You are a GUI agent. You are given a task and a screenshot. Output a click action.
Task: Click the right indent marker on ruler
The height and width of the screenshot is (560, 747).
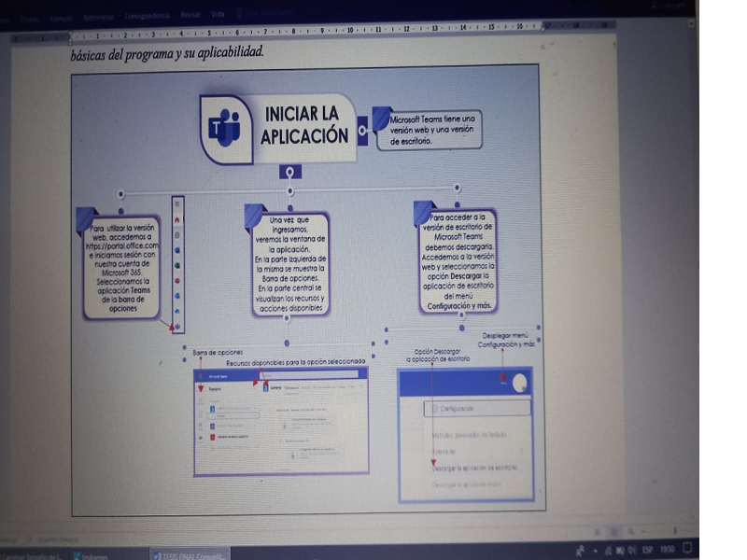(543, 27)
